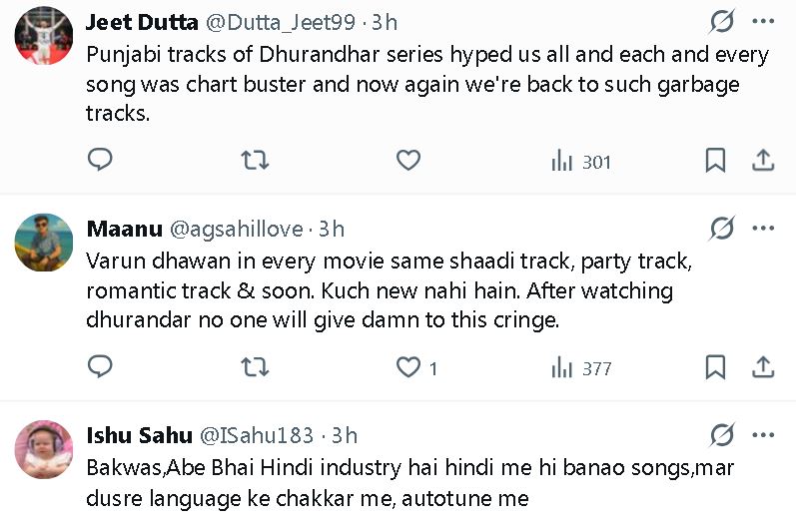This screenshot has height=532, width=796.
Task: Bookmark Jeet Dutta's tweet
Action: pos(715,161)
